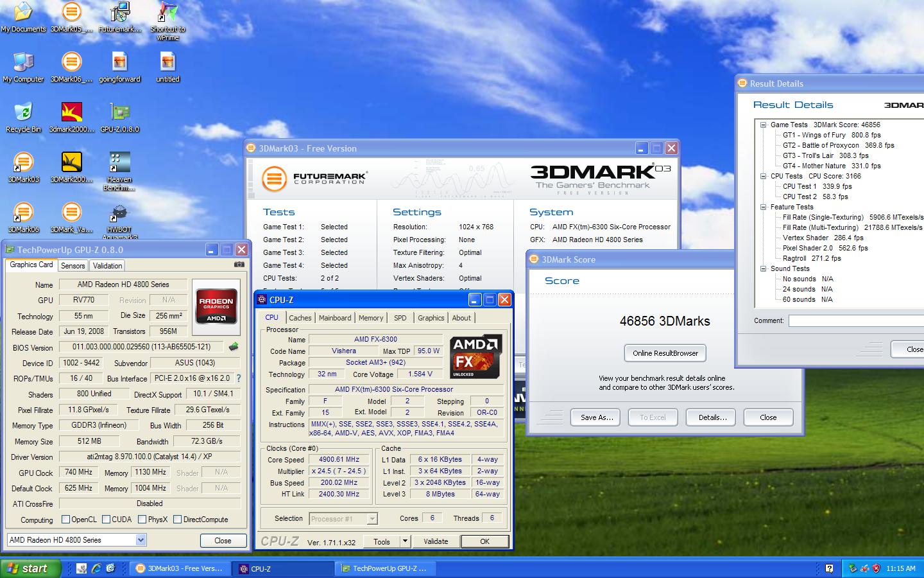The image size is (924, 578).
Task: Click the Comment input field in Result Details
Action: (856, 320)
